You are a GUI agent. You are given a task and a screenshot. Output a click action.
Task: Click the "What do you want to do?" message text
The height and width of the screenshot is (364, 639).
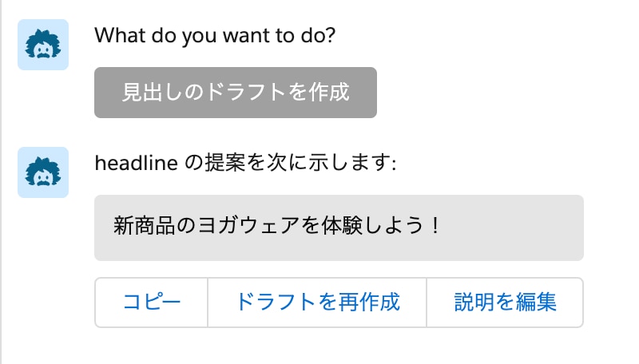215,35
